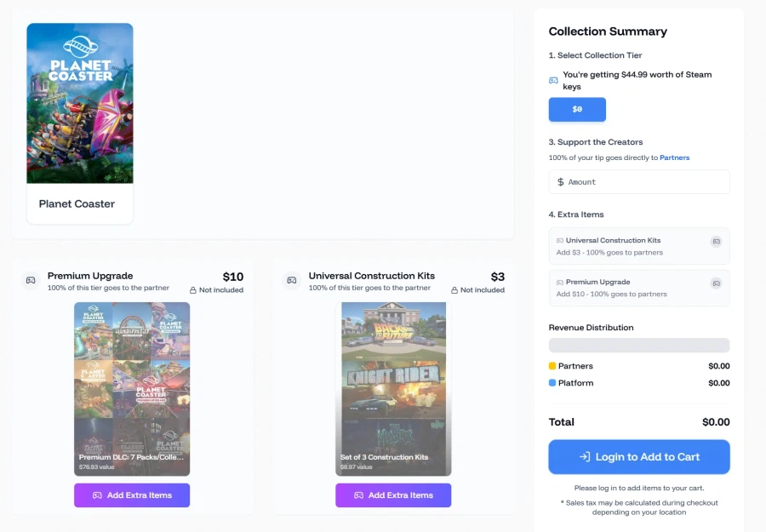Image resolution: width=766 pixels, height=532 pixels.
Task: Select the Planet Coaster cover thumbnail
Action: tap(79, 103)
